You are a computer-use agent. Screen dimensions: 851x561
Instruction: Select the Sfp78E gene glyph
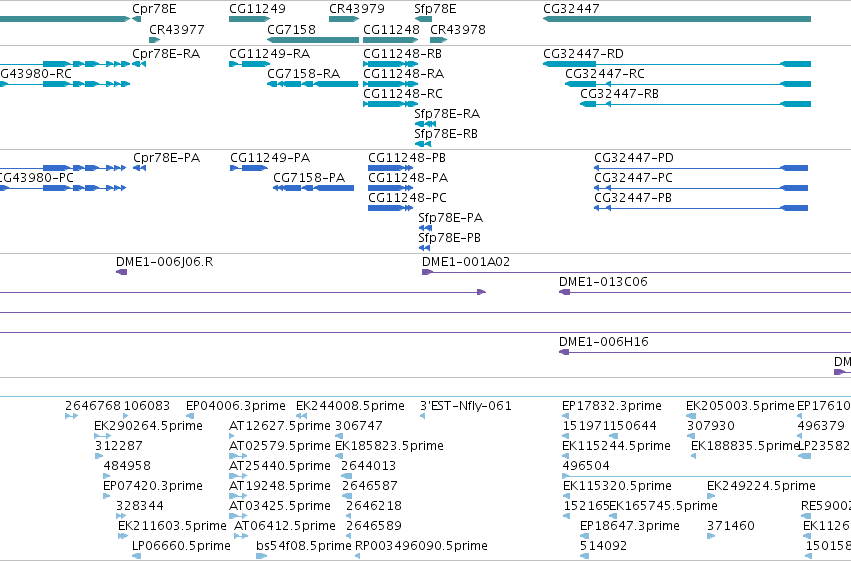coord(423,19)
